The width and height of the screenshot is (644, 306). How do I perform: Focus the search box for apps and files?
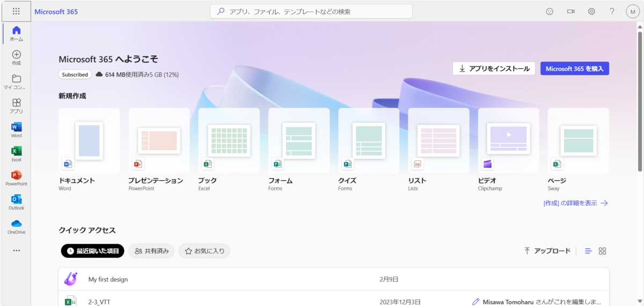(x=311, y=11)
